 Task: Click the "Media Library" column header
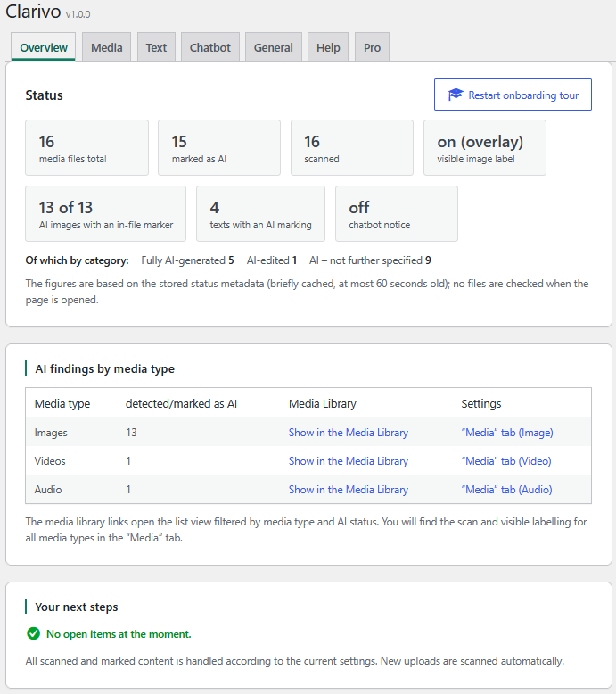click(x=323, y=404)
